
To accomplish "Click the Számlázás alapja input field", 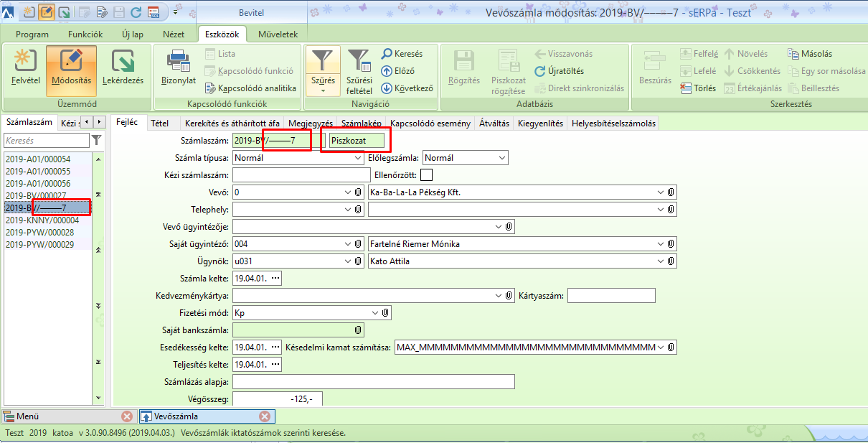I will [x=374, y=382].
